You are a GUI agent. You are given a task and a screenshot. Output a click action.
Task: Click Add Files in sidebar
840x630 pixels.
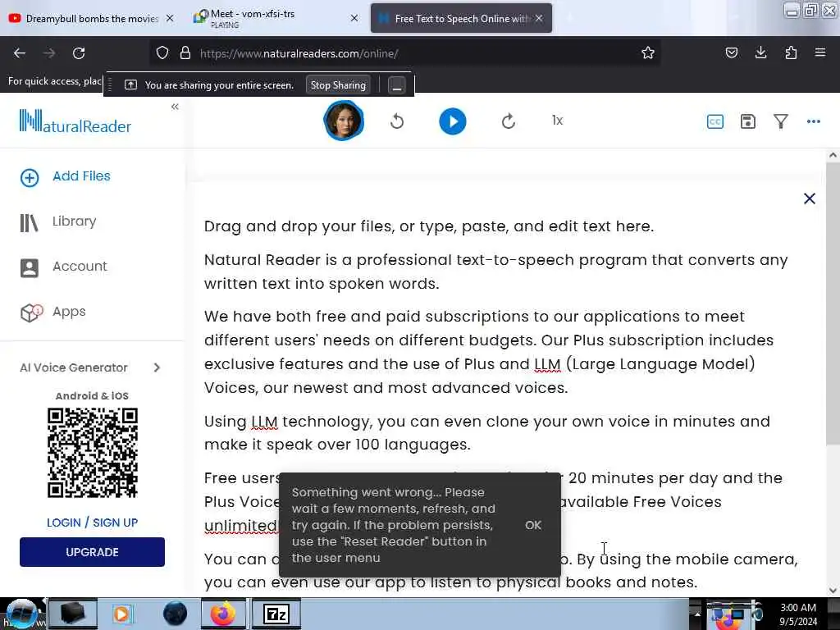66,177
